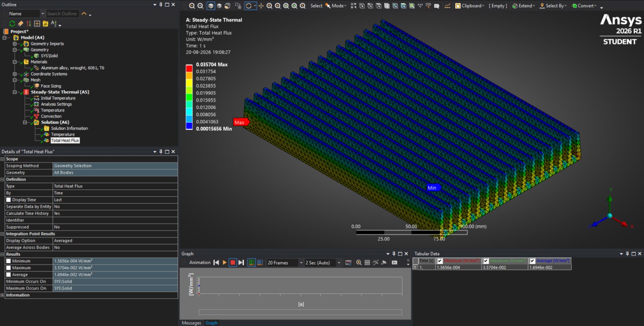Uncheck Minimum [W/mm²] column in Tabular Data
This screenshot has width=644, height=326.
(440, 261)
